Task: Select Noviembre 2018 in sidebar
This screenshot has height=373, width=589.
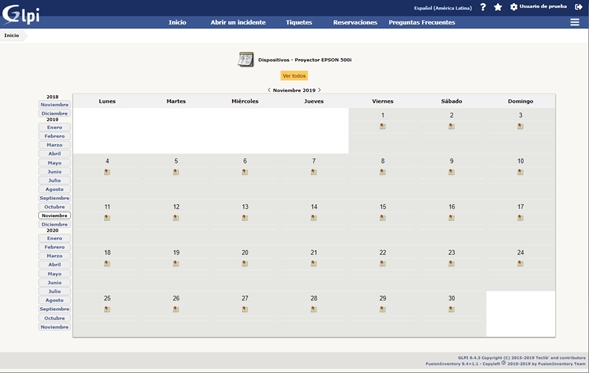Action: (x=54, y=105)
